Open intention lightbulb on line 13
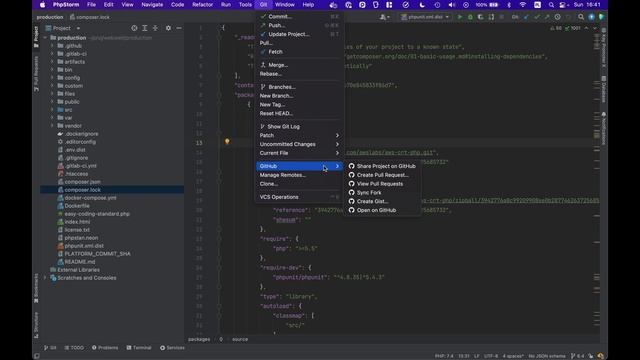 click(x=227, y=142)
